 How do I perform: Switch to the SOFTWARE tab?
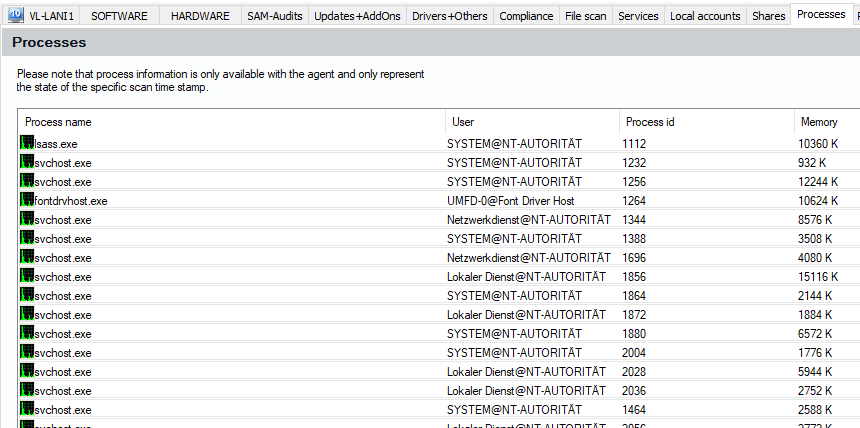pos(119,16)
